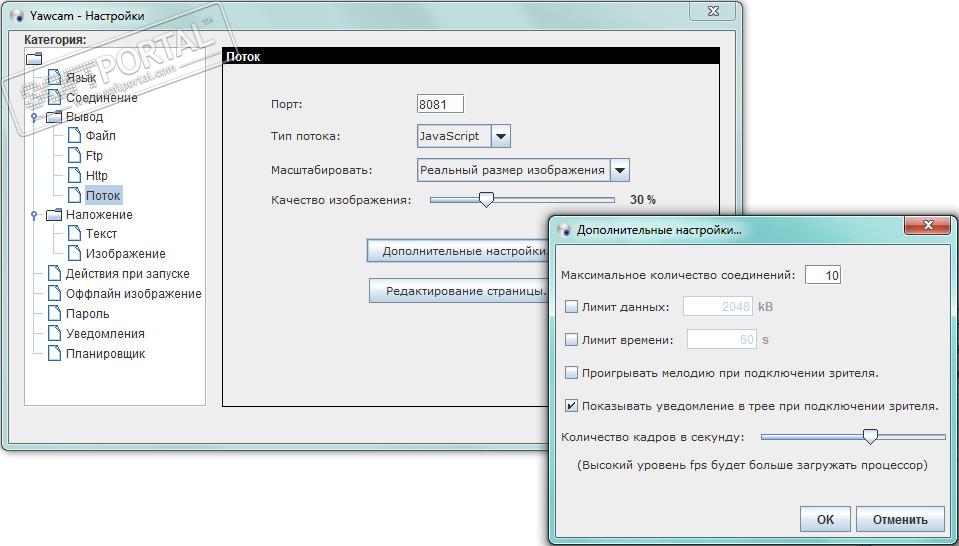Click the Порт input field

click(x=440, y=104)
